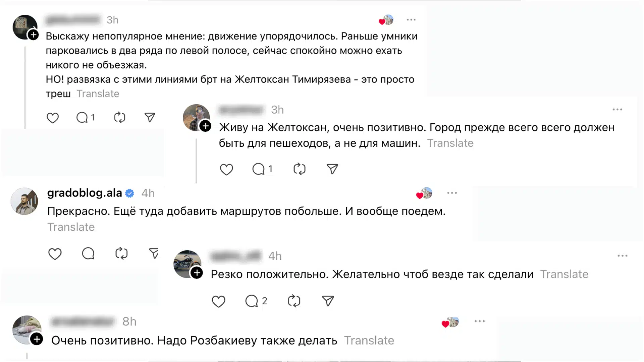Open the gradoblog.ala profile picture
Image resolution: width=644 pixels, height=362 pixels.
click(x=24, y=201)
